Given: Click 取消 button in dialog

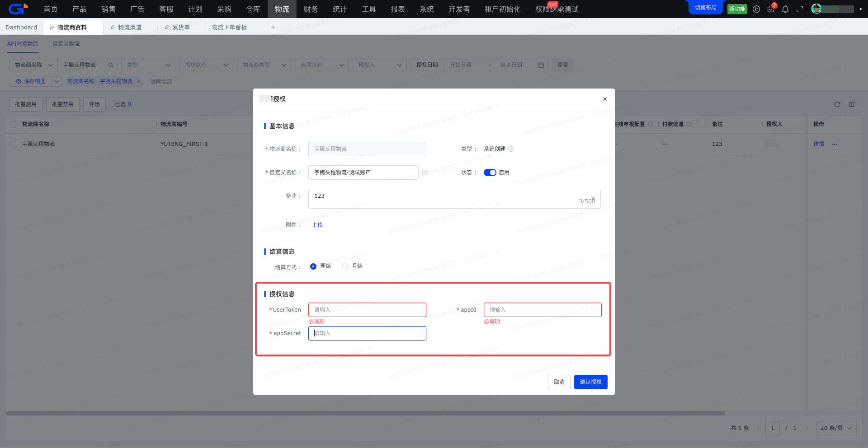Looking at the screenshot, I should coord(559,382).
